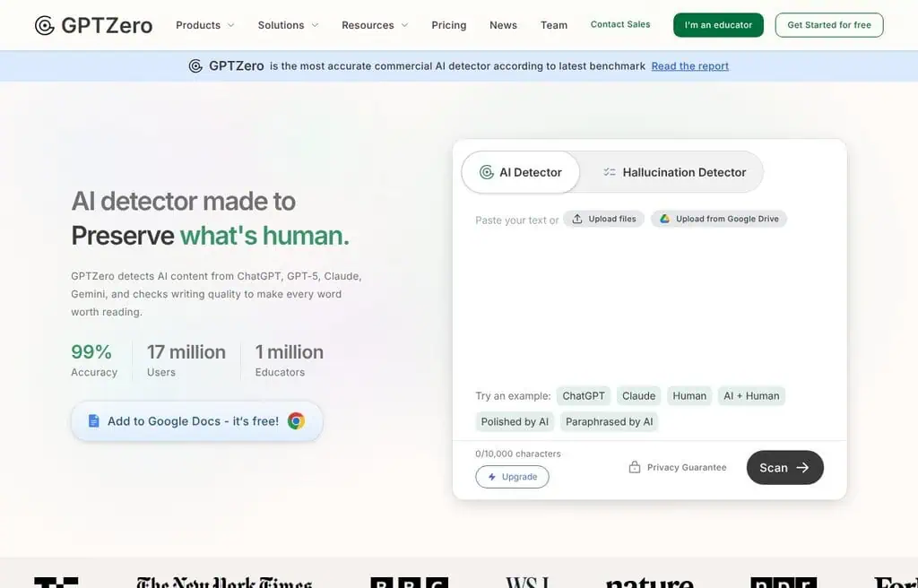
Task: Go to the Pricing page
Action: pos(449,25)
